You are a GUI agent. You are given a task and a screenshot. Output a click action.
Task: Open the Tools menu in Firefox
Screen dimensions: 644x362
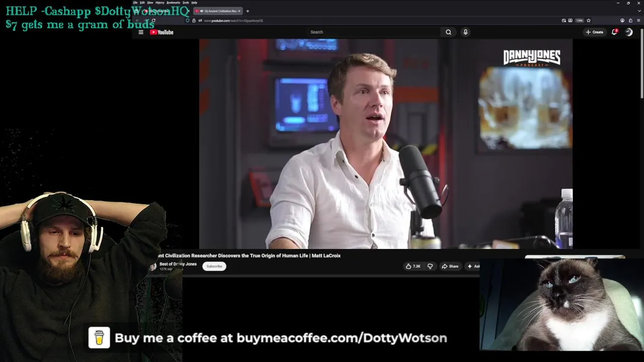pos(186,3)
